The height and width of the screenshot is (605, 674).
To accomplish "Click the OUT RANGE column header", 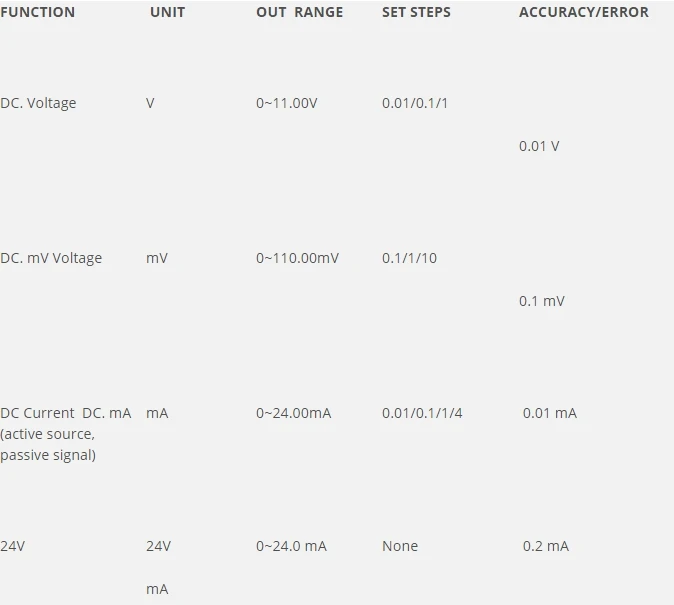I will 300,12.
